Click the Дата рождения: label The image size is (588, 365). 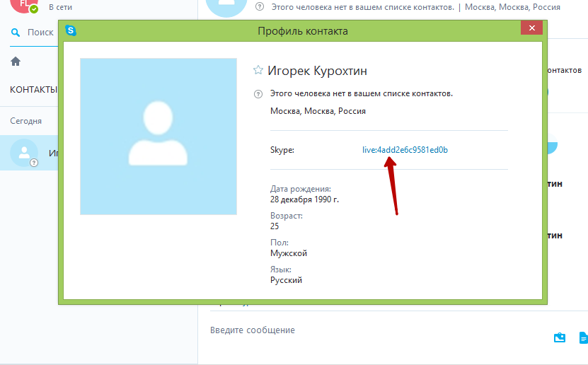tap(301, 190)
